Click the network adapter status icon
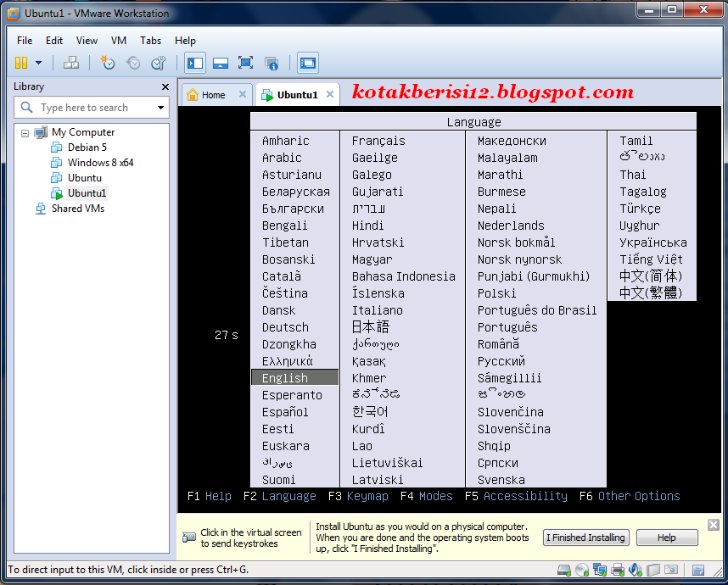728x585 pixels. pos(600,570)
